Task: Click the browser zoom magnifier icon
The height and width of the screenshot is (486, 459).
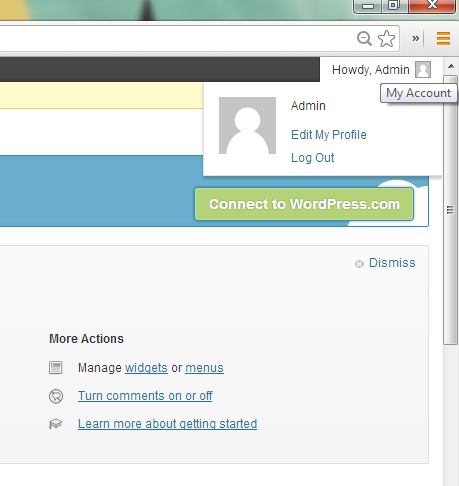Action: pyautogui.click(x=364, y=38)
